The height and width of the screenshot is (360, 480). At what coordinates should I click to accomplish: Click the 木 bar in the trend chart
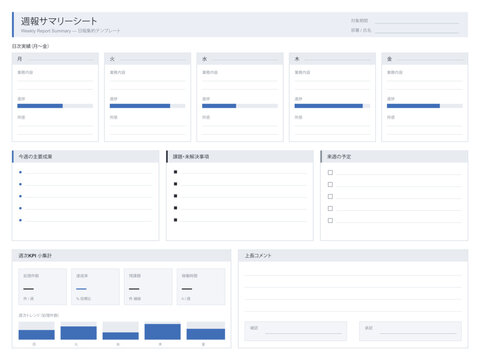pyautogui.click(x=162, y=332)
